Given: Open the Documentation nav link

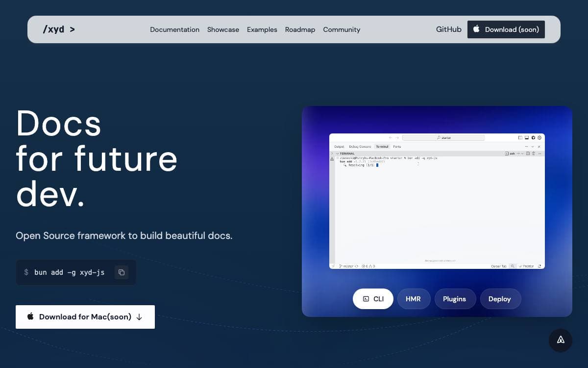Looking at the screenshot, I should (174, 29).
